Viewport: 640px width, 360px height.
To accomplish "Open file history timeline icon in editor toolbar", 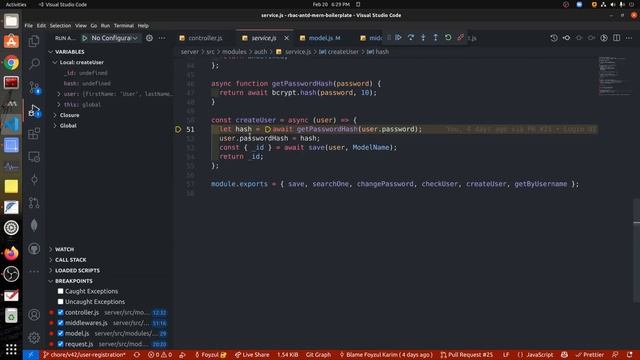I will pyautogui.click(x=554, y=38).
